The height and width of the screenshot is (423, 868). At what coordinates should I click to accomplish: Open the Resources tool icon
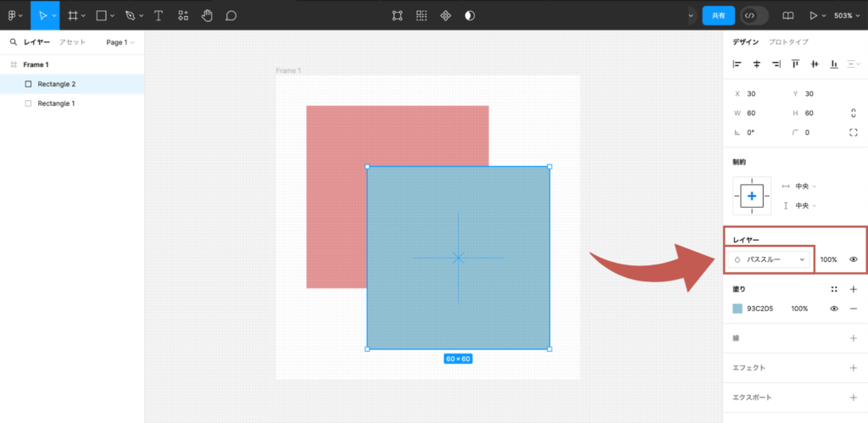[x=182, y=15]
